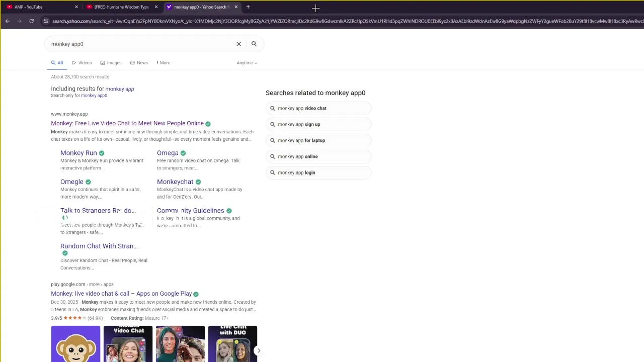
Task: Select related search monkey.app sign up
Action: click(318, 124)
